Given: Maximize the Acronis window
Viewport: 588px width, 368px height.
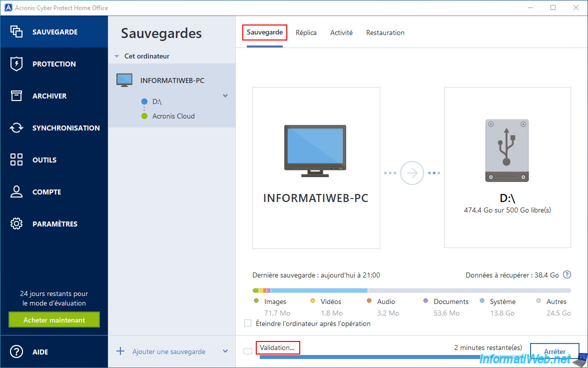Looking at the screenshot, I should click(x=553, y=7).
